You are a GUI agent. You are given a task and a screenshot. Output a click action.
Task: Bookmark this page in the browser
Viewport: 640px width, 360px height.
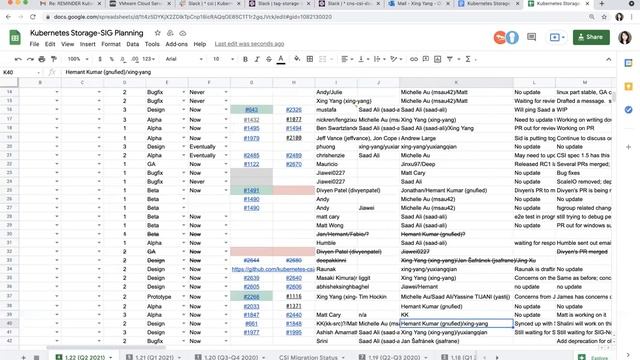tap(604, 17)
